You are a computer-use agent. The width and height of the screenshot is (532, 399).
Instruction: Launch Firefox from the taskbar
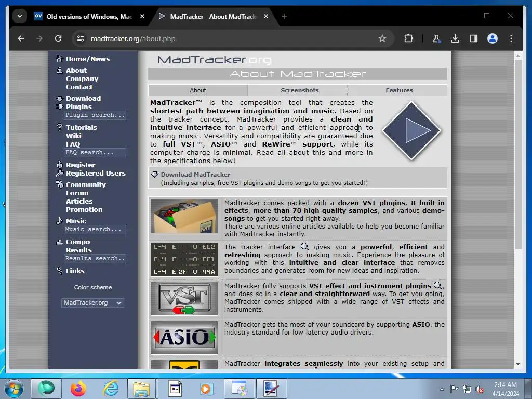point(78,389)
